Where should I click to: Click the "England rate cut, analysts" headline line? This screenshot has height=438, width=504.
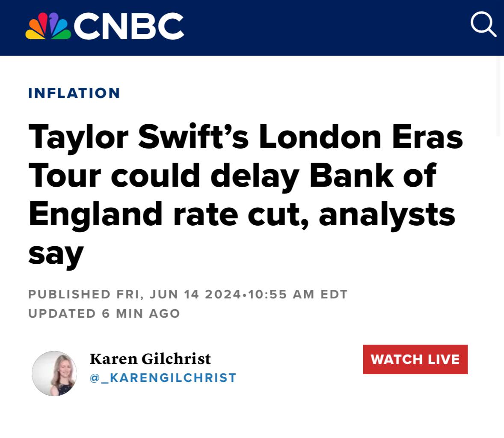point(242,214)
